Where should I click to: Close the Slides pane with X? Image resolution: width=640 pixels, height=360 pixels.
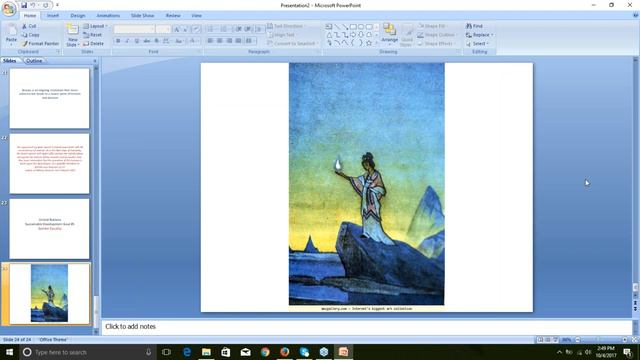95,61
